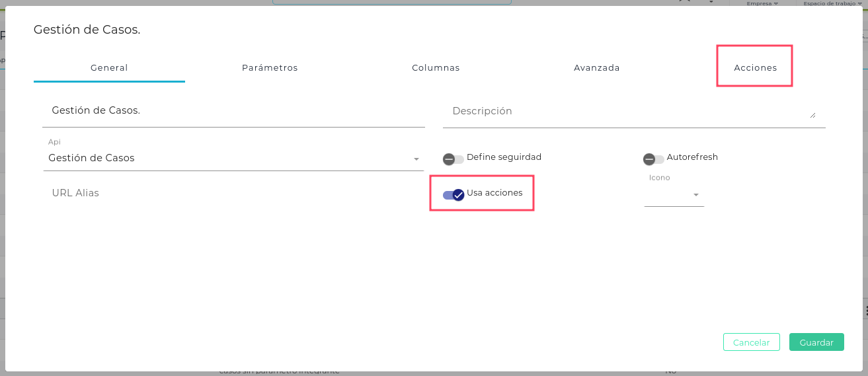Click the Icono selector arrow
This screenshot has height=376, width=868.
696,195
